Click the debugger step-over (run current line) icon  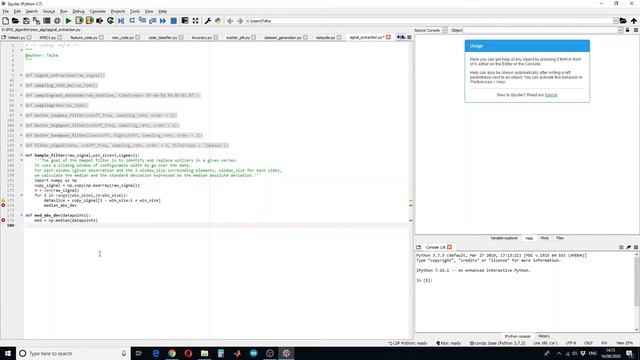[x=132, y=21]
